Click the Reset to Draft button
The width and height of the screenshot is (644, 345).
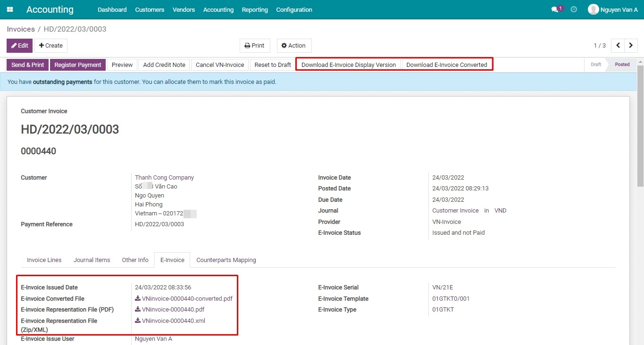click(x=272, y=65)
